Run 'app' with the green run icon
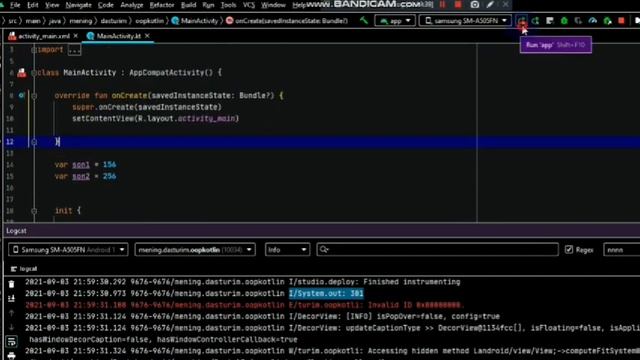 (x=522, y=20)
